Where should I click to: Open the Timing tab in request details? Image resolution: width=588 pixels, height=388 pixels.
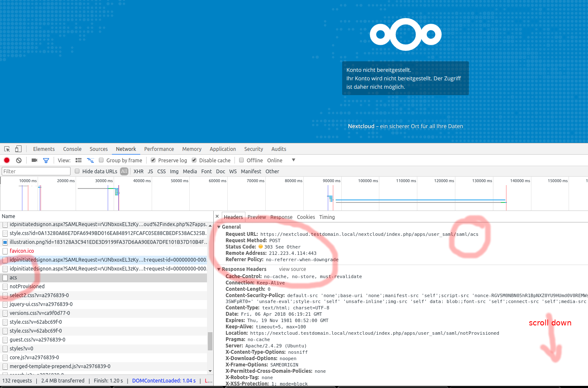click(x=327, y=217)
